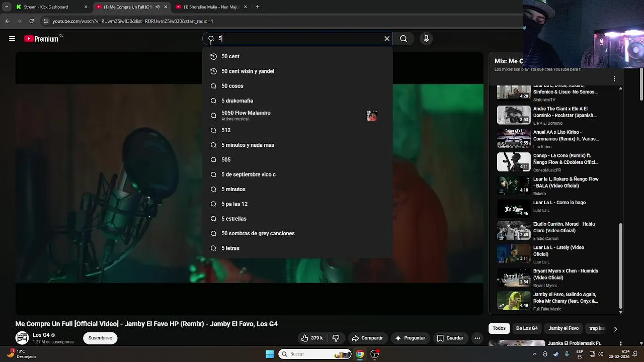This screenshot has height=362, width=644.
Task: Dislike the video
Action: [x=336, y=338]
